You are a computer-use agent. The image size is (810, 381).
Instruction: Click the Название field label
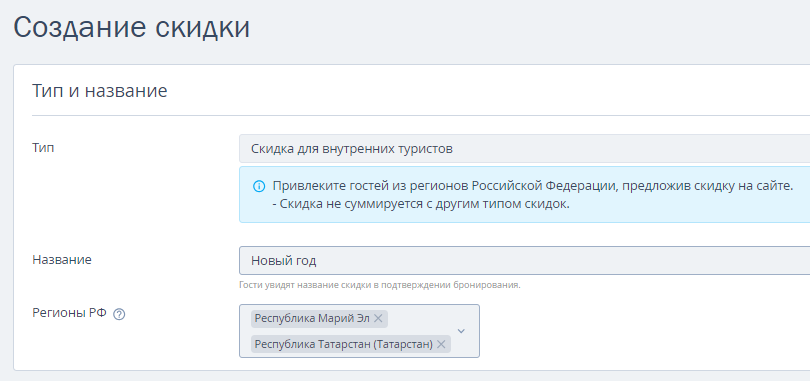pyautogui.click(x=62, y=260)
